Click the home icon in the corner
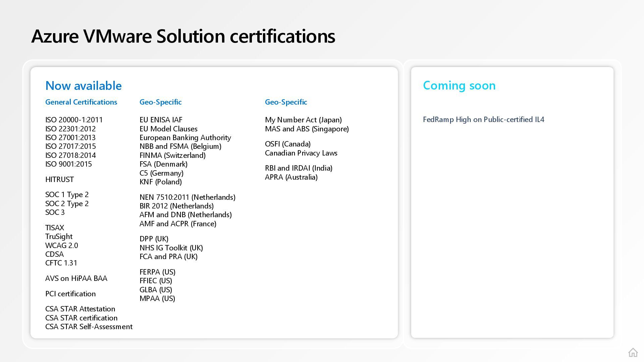This screenshot has height=362, width=644. (x=633, y=352)
